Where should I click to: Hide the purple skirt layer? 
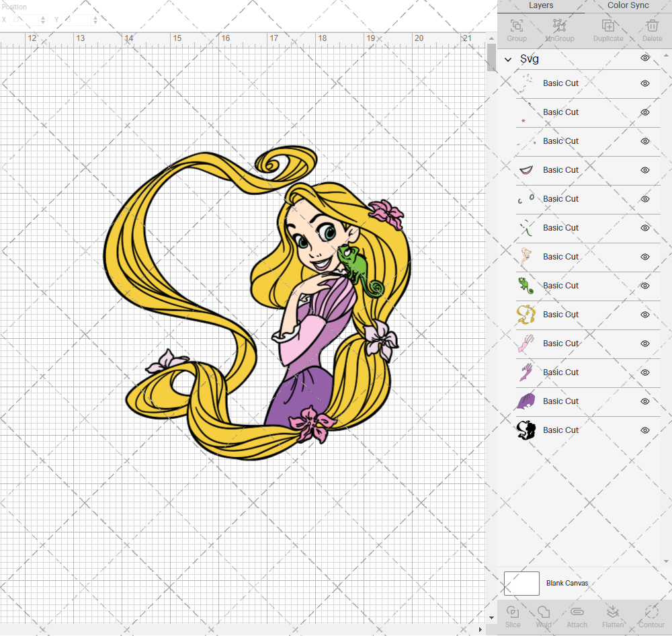pos(645,401)
